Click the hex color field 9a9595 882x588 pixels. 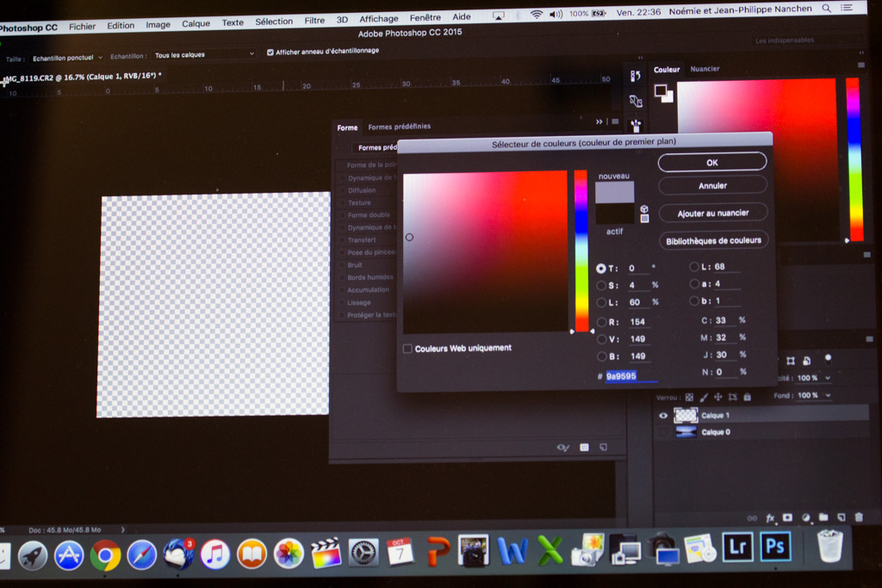pos(631,376)
